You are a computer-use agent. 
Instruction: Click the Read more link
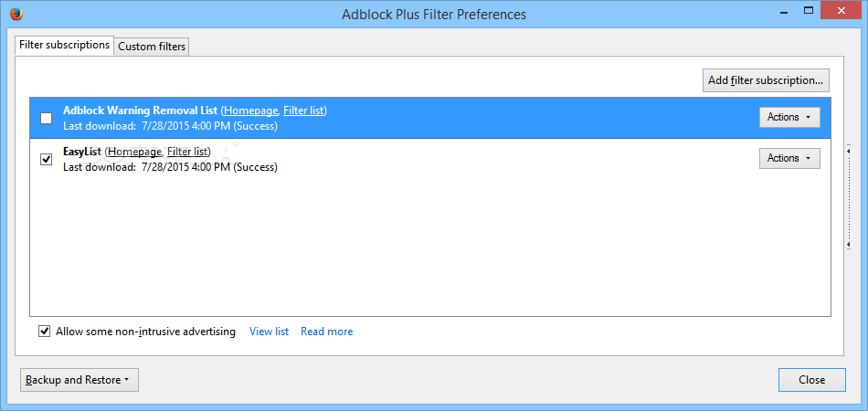tap(326, 332)
